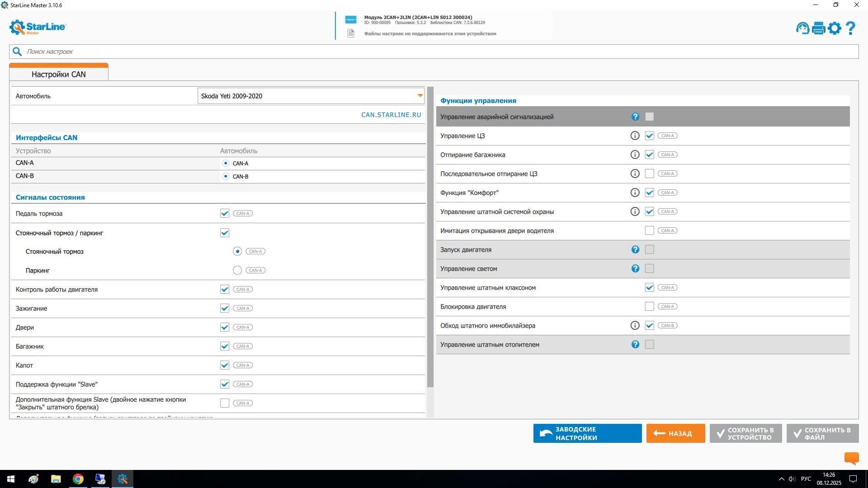Open the orange chat bubble icon

click(851, 458)
